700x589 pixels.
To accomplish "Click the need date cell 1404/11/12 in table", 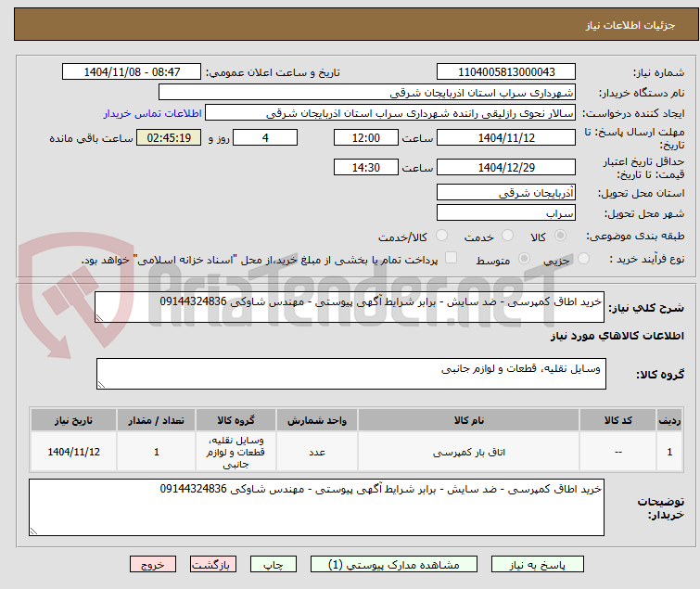I will 73,452.
